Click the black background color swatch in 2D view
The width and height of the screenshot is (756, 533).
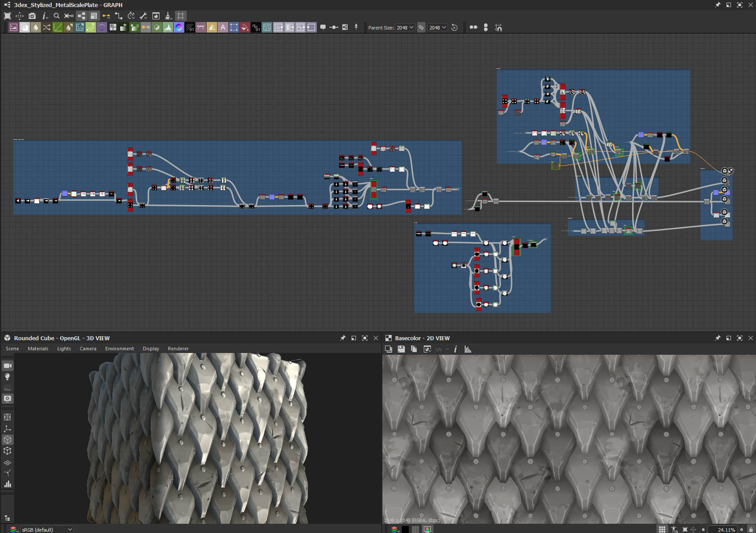click(405, 529)
